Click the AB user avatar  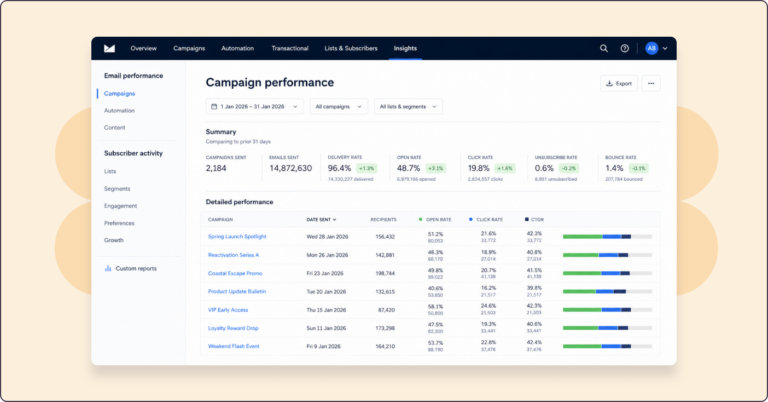coord(651,48)
